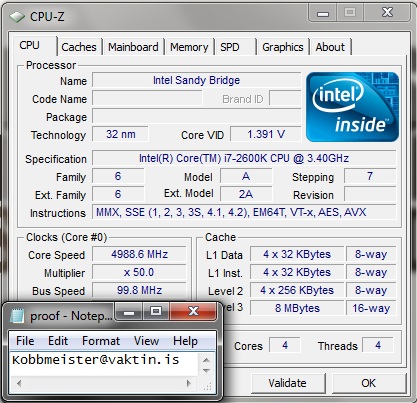This screenshot has height=403, width=417.
Task: Open Notepad File menu
Action: point(25,341)
